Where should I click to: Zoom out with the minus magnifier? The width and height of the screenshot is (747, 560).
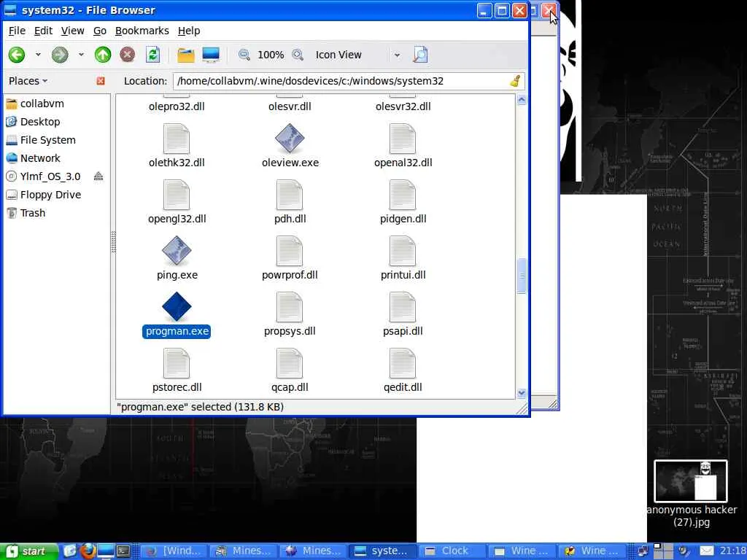tap(244, 55)
